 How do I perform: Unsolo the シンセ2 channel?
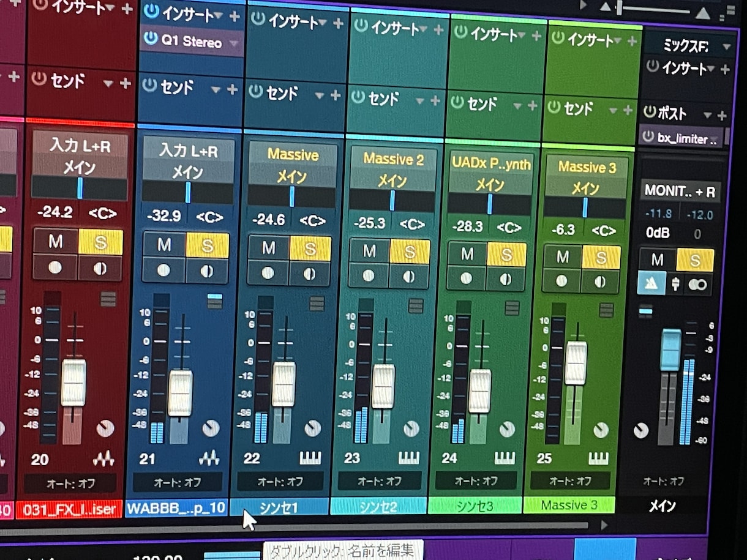coord(409,251)
